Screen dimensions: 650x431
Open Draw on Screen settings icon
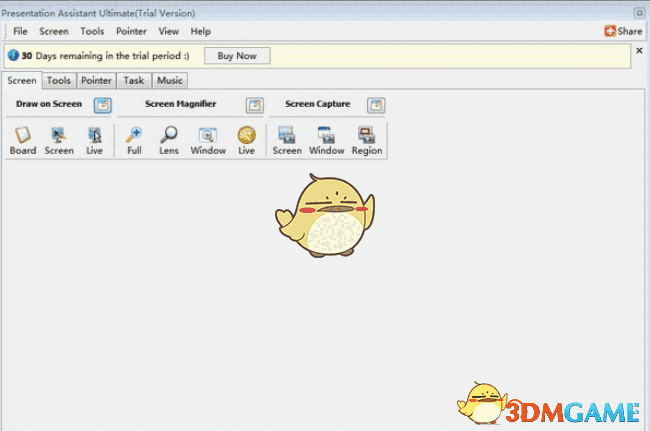102,105
